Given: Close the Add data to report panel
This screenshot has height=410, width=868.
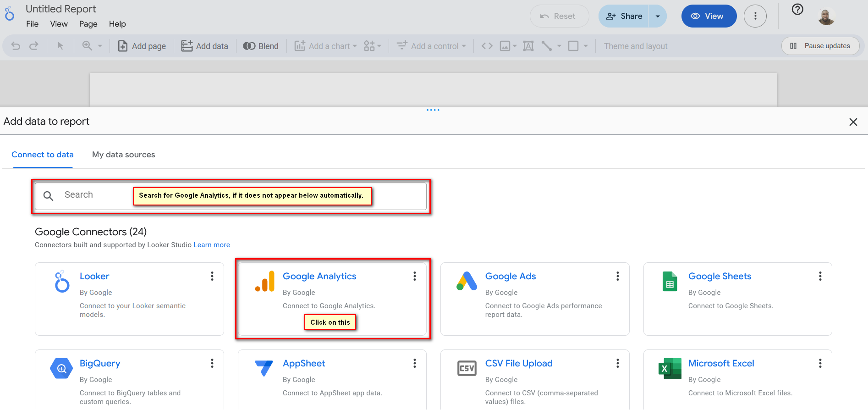Looking at the screenshot, I should [853, 122].
